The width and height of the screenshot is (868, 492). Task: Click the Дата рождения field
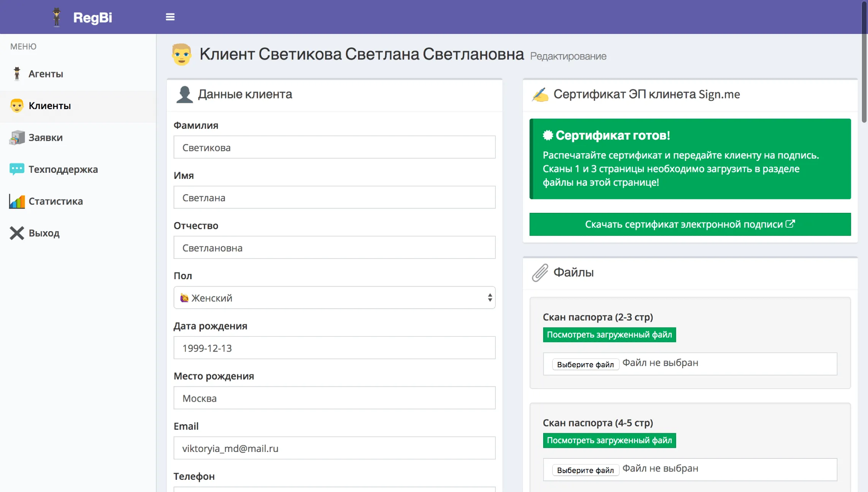click(334, 347)
